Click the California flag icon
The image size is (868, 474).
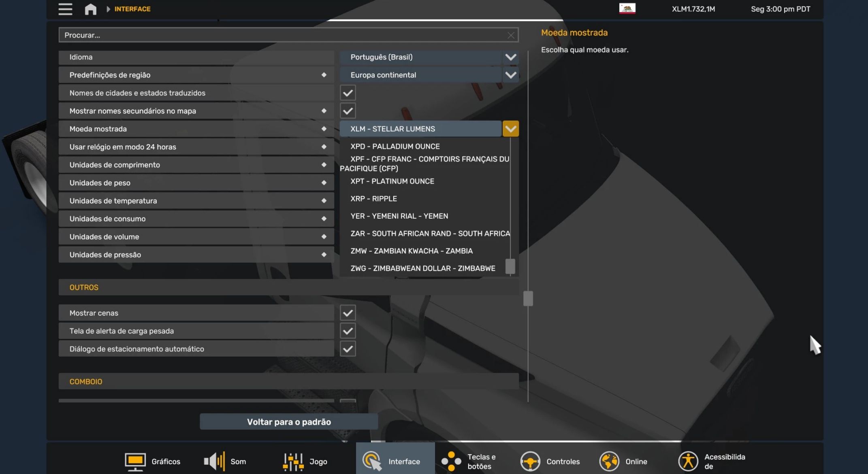(627, 9)
